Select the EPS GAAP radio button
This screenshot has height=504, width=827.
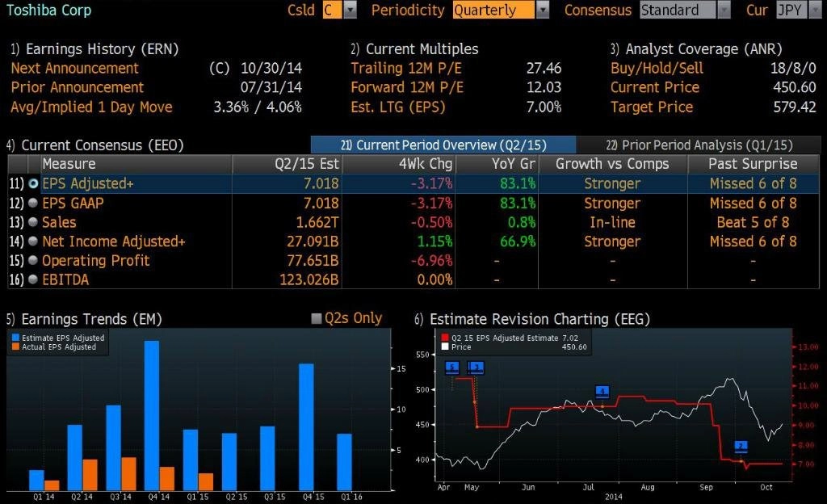point(33,203)
